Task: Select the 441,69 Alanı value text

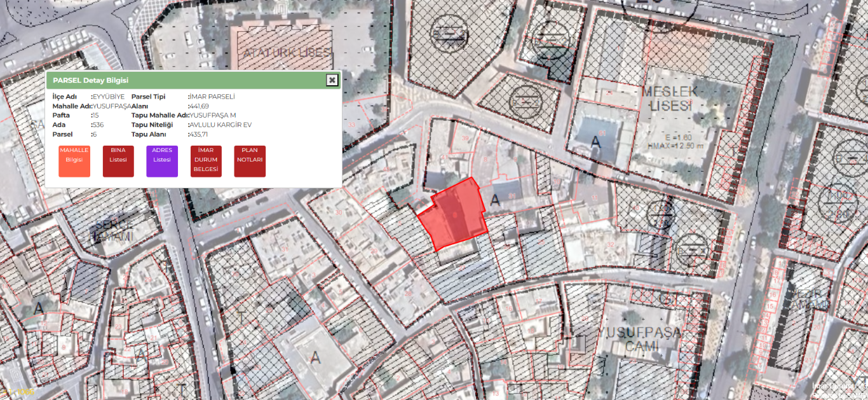Action: tap(200, 106)
